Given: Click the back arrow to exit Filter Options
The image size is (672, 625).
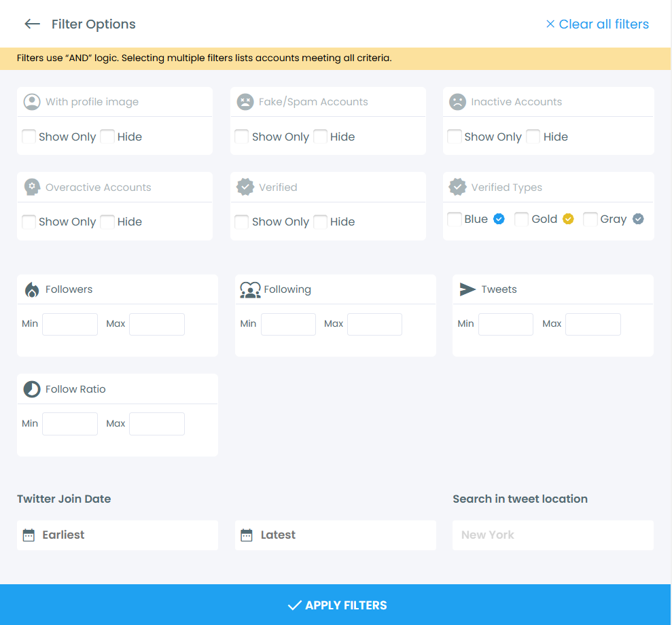Looking at the screenshot, I should click(x=32, y=24).
